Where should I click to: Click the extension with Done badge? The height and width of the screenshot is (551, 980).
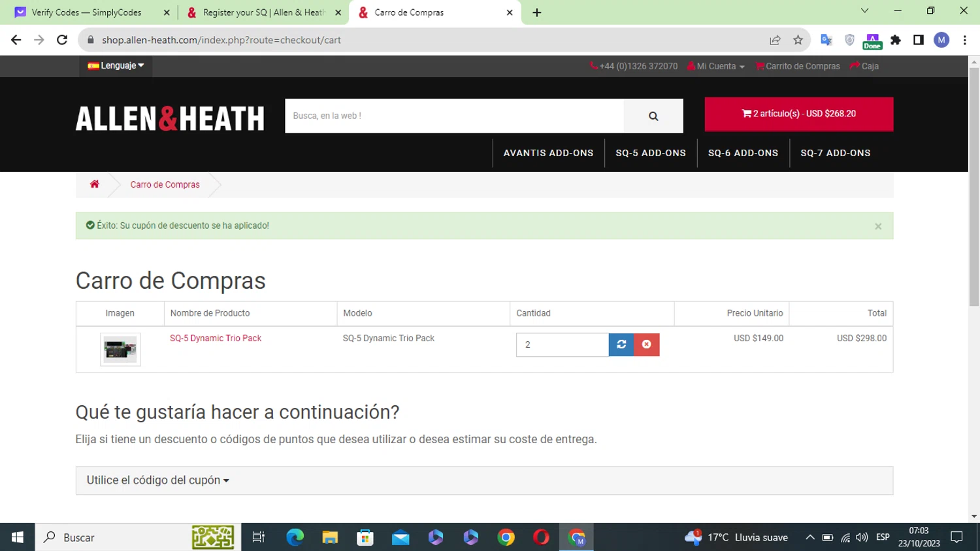pos(872,41)
